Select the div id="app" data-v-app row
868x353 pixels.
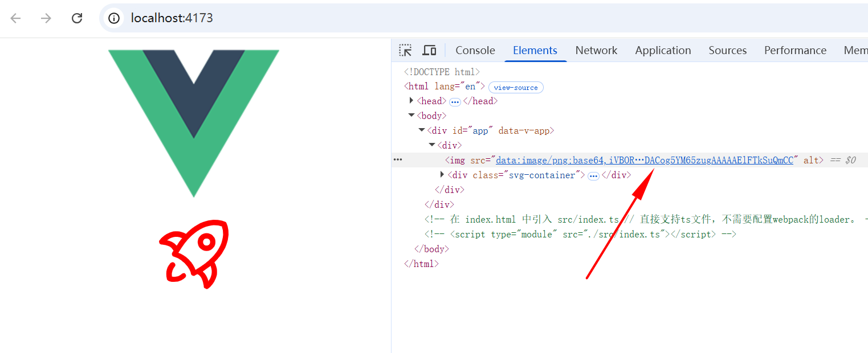coord(490,131)
